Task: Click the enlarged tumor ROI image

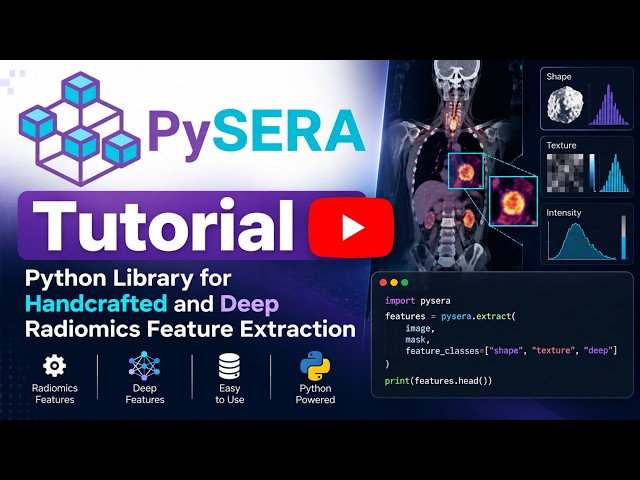Action: point(513,201)
